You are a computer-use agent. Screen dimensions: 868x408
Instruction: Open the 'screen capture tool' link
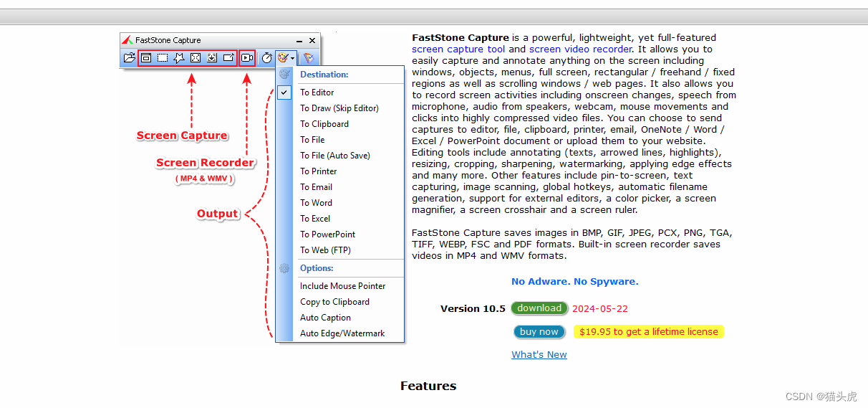click(458, 49)
